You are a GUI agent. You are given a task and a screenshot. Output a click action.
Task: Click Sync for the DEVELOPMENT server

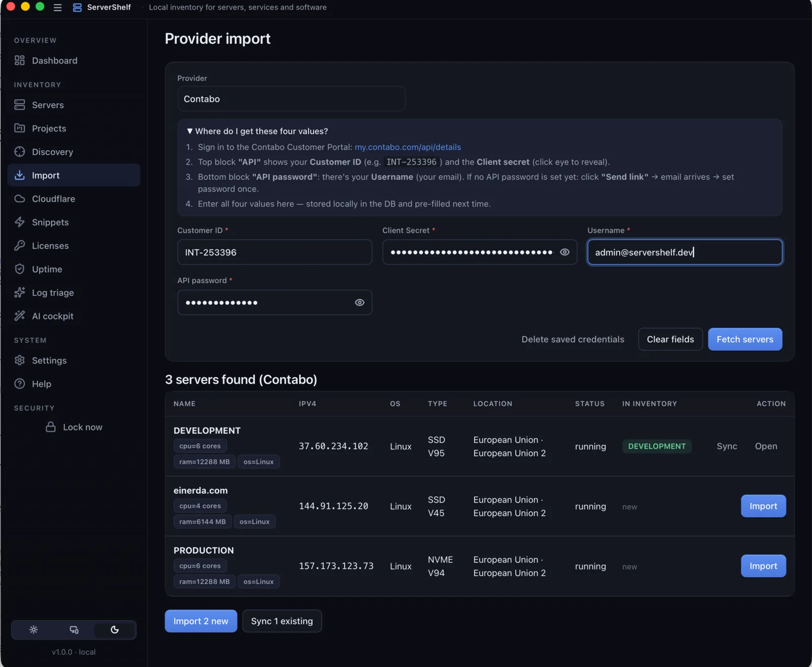click(x=727, y=446)
